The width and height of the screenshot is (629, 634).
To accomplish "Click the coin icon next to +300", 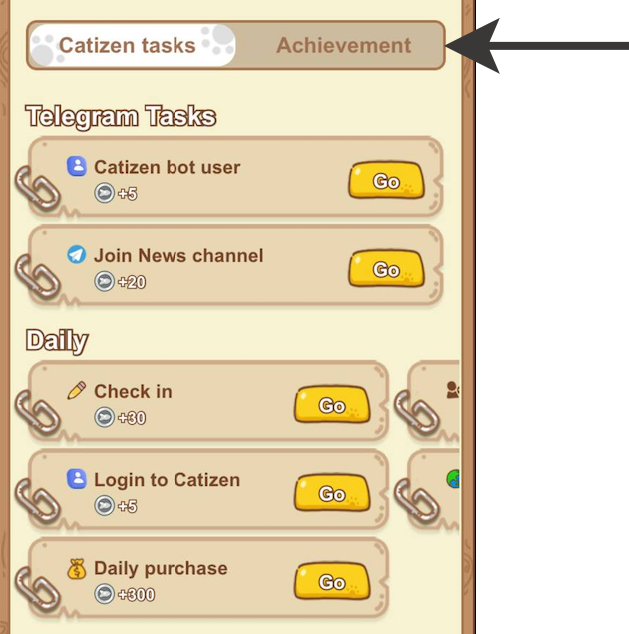I will pyautogui.click(x=104, y=594).
